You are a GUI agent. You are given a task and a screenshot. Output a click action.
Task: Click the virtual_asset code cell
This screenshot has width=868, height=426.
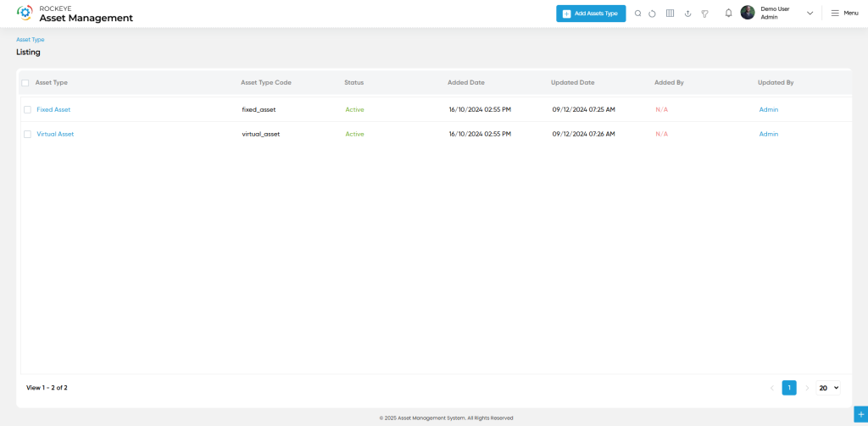[261, 134]
